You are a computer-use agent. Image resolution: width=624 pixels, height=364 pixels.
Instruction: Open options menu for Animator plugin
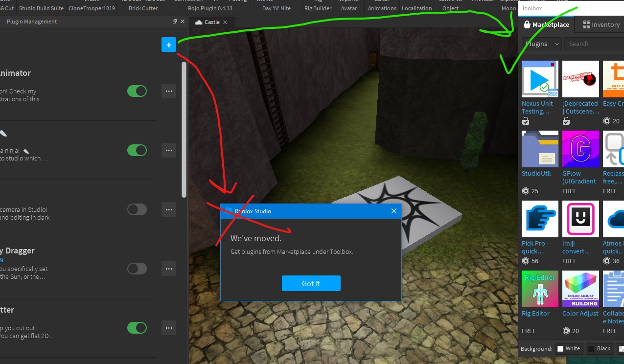tap(168, 91)
